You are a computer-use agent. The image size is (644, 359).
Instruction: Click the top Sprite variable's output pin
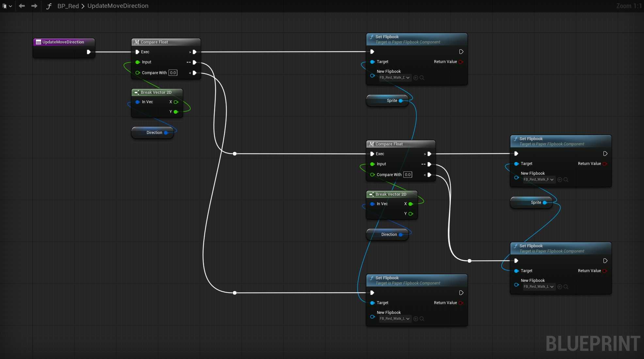tap(401, 101)
